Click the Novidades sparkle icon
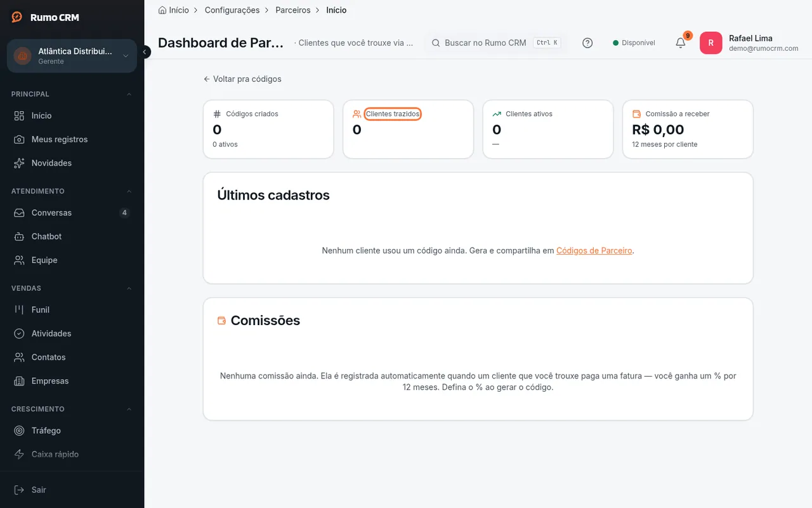This screenshot has width=812, height=508. 20,163
